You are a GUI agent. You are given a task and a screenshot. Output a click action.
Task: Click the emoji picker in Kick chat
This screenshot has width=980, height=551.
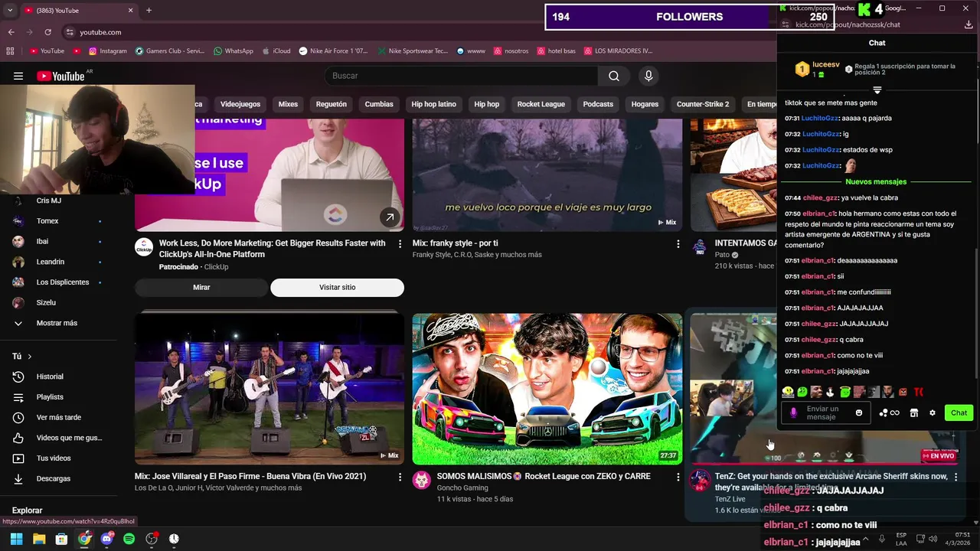pos(858,413)
